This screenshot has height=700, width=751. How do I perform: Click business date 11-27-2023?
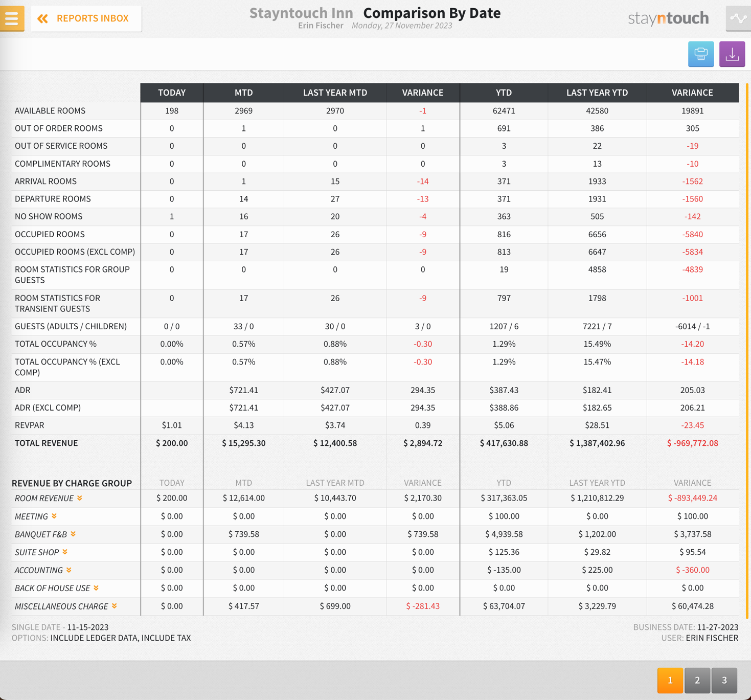(718, 627)
